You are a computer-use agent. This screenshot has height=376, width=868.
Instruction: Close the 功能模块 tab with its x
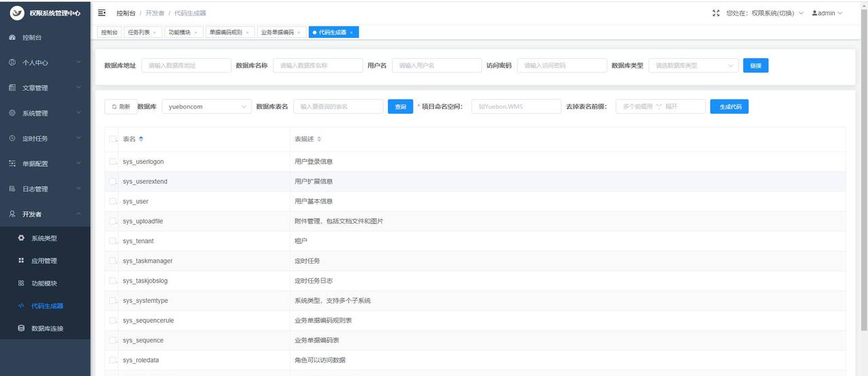(196, 32)
